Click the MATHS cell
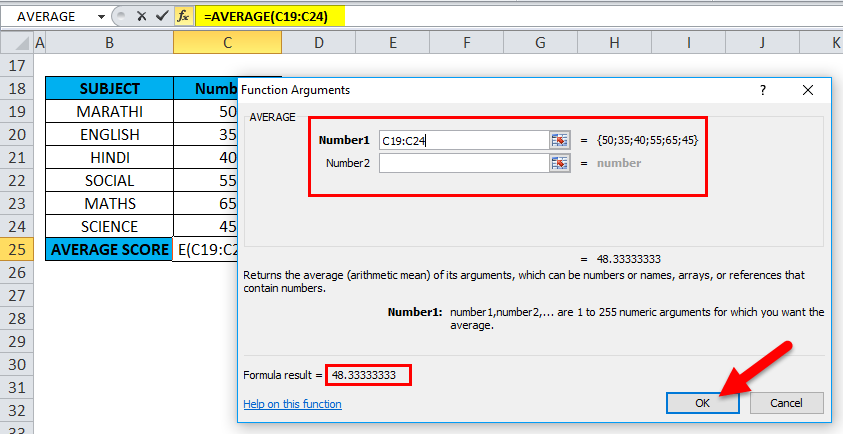 109,204
